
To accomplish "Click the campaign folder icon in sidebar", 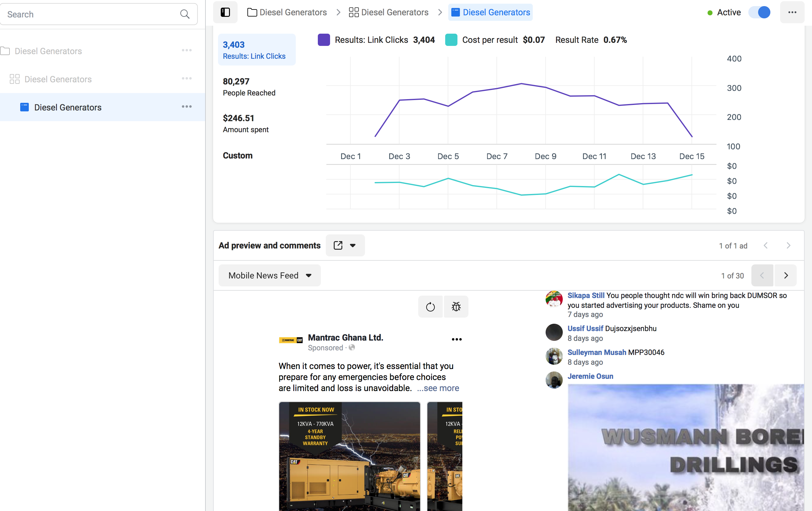I will coord(5,51).
